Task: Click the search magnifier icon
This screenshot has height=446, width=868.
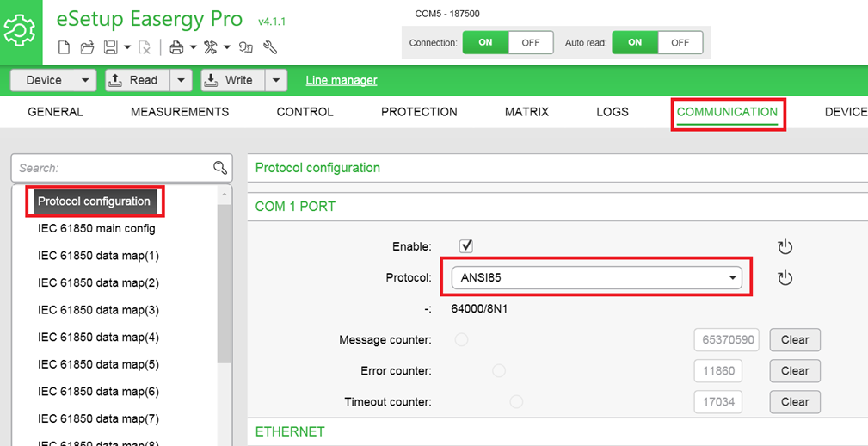Action: tap(220, 167)
